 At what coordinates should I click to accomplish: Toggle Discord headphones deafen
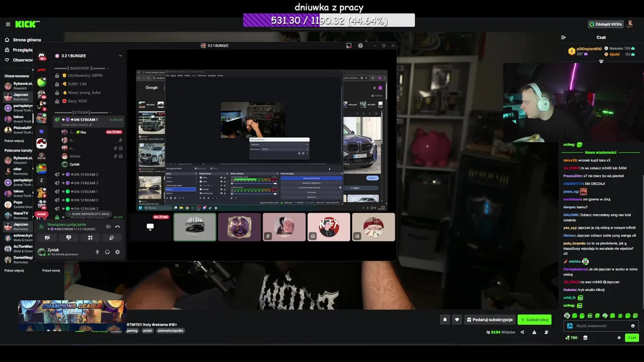(x=107, y=252)
